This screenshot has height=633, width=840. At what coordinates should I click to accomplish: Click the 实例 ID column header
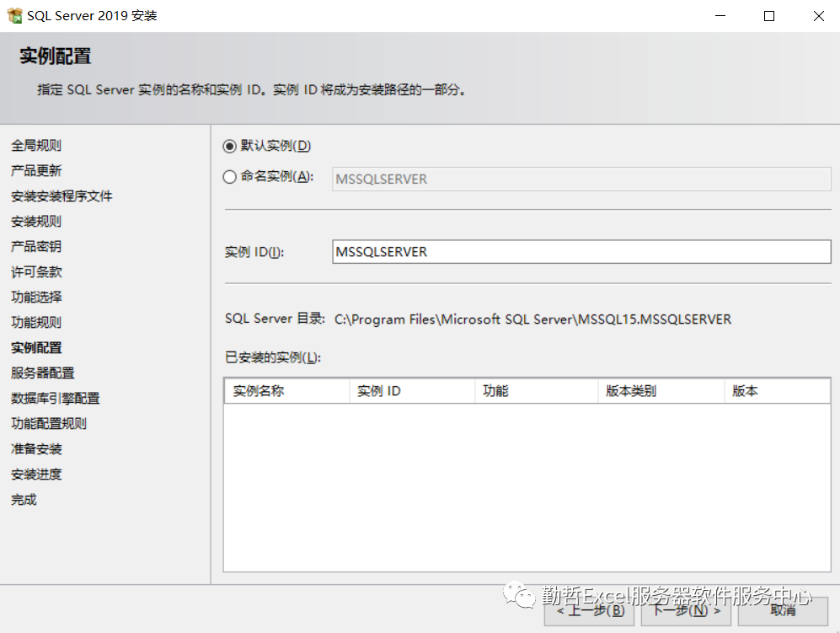[x=413, y=391]
